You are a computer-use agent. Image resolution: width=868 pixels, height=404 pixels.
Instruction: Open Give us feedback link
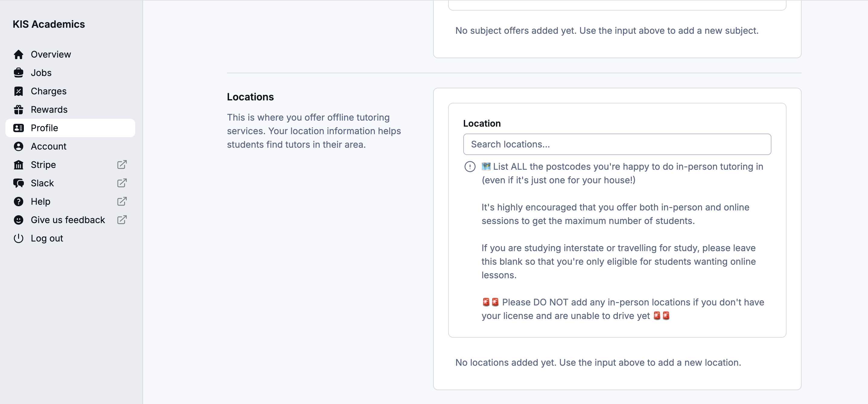tap(68, 220)
